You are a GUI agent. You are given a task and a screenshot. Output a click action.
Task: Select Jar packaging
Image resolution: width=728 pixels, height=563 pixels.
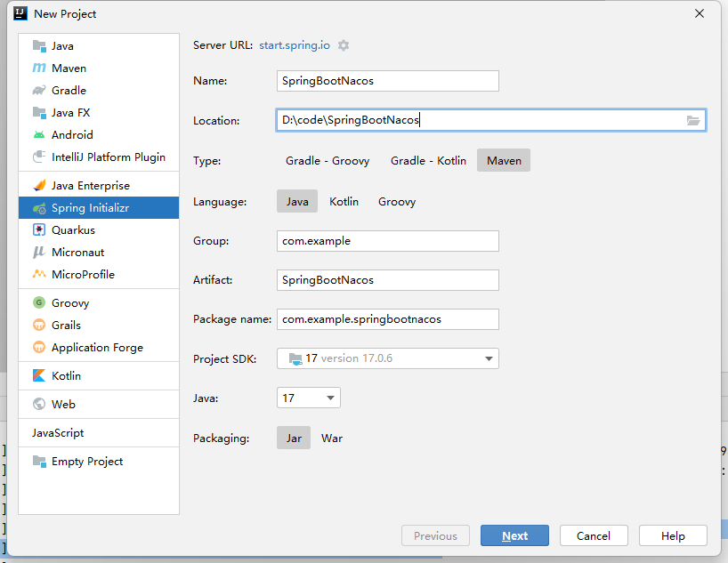click(294, 438)
